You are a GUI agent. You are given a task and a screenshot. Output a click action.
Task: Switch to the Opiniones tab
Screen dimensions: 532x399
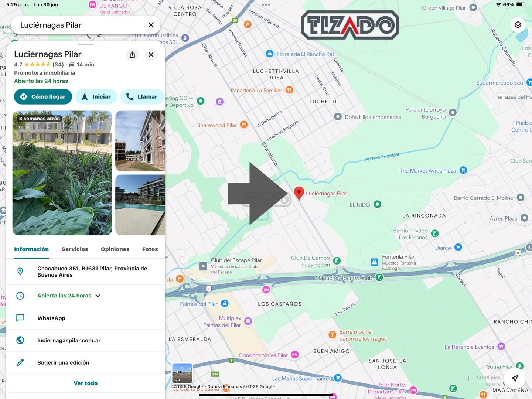[x=115, y=249]
